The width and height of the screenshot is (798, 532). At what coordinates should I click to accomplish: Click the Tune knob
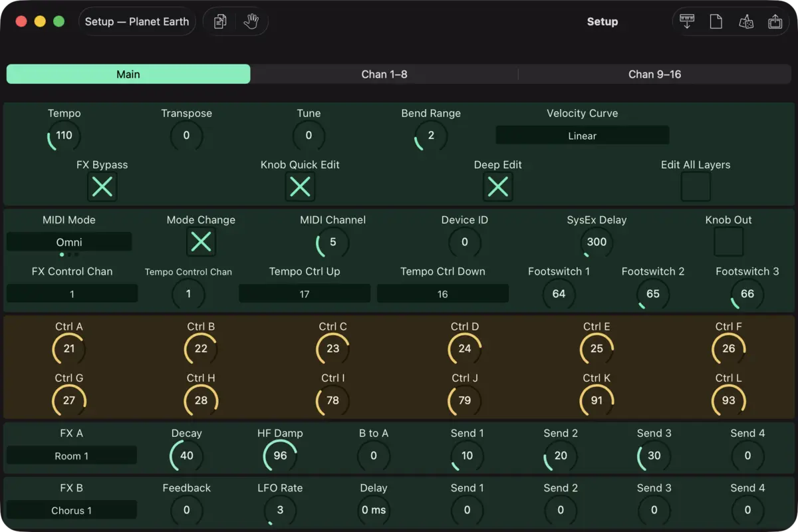pos(309,136)
